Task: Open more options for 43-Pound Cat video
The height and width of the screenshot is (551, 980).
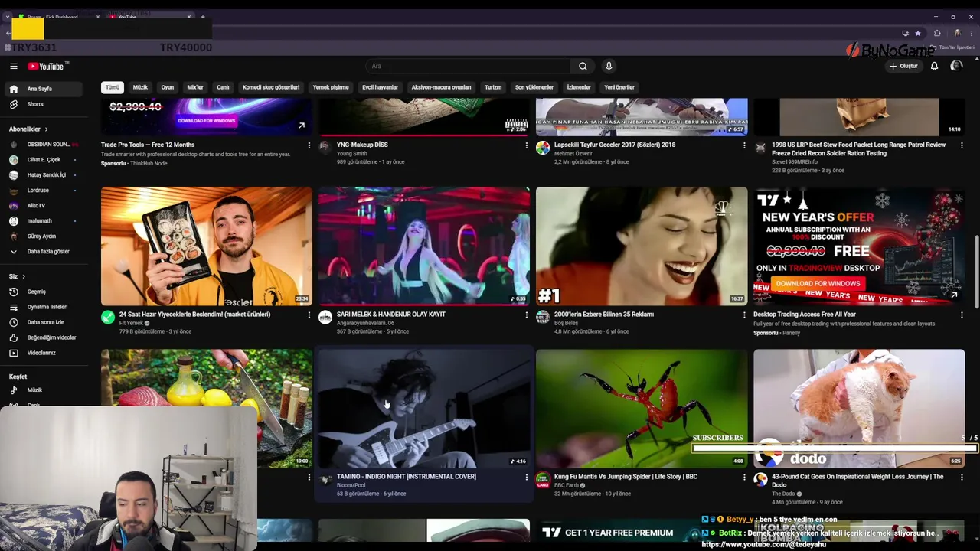Action: [x=962, y=478]
